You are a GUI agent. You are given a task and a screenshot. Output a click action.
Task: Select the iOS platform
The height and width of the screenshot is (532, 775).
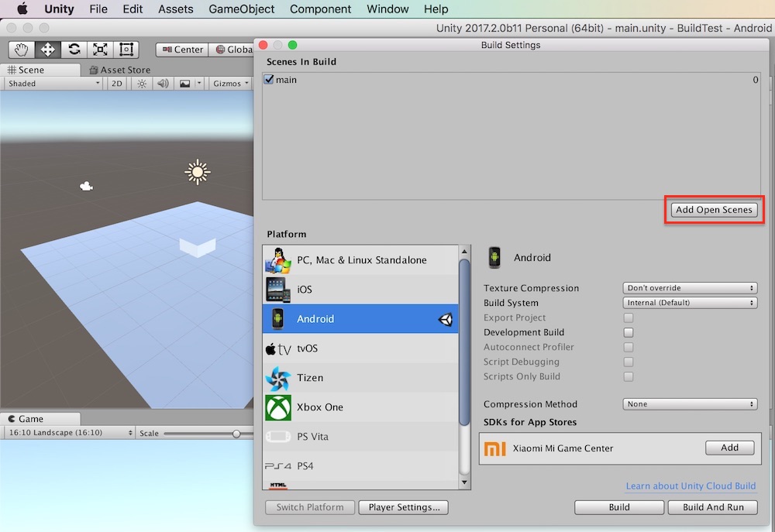coord(360,290)
